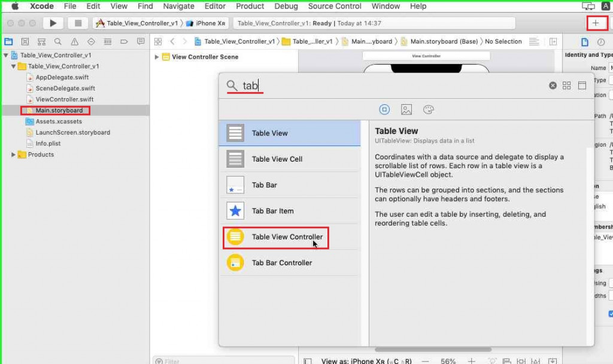613x364 pixels.
Task: Zoom in the storyboard canvas
Action: (x=472, y=361)
